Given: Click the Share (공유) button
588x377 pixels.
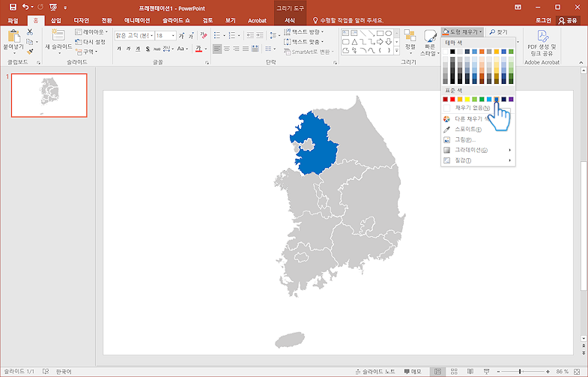Looking at the screenshot, I should 568,20.
